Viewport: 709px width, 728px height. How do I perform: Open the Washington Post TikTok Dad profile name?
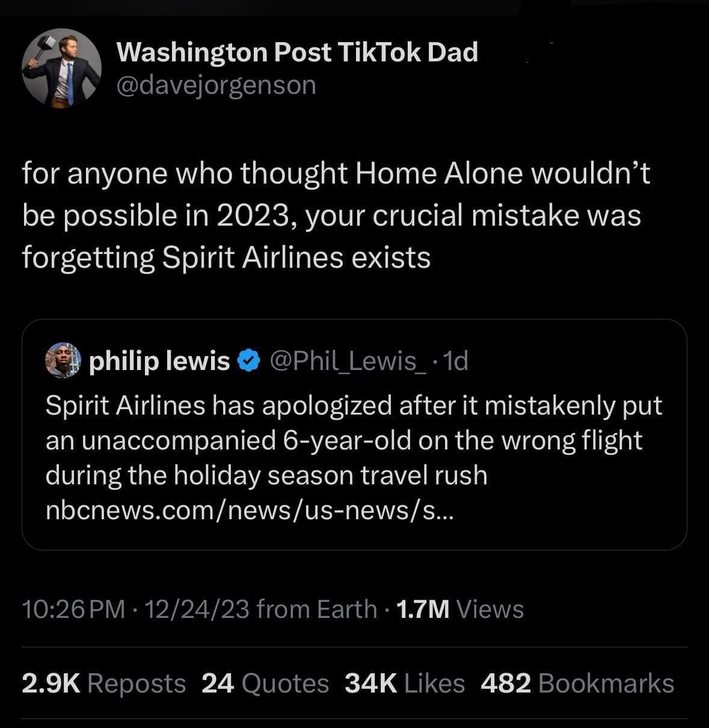[297, 52]
